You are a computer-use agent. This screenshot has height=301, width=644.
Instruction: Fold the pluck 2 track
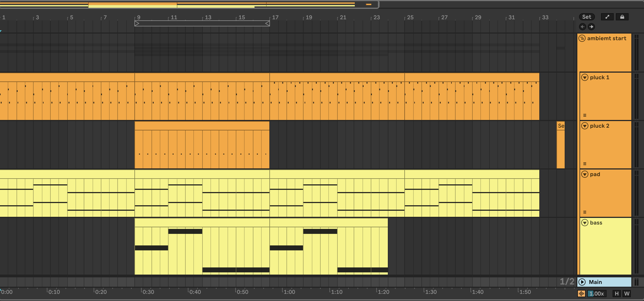click(x=585, y=126)
